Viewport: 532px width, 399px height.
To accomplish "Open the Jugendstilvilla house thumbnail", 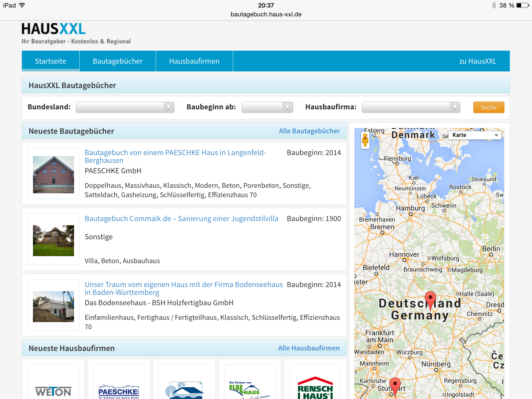I will tap(54, 240).
